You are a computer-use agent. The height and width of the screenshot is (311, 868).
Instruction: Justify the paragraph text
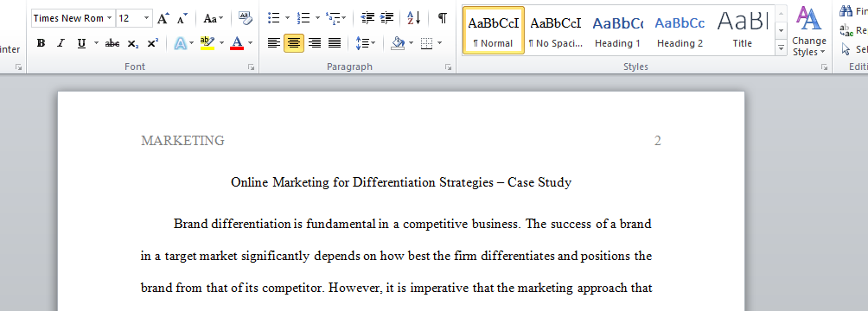coord(335,43)
